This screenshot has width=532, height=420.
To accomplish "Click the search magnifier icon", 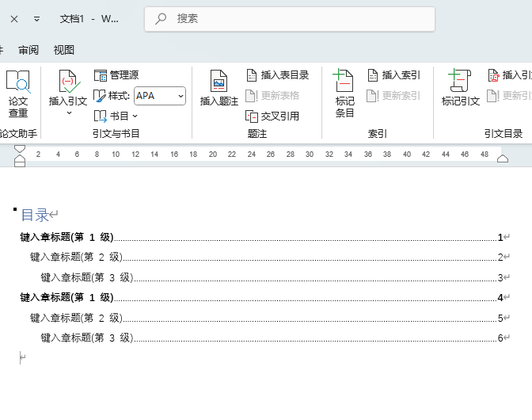I will (161, 19).
